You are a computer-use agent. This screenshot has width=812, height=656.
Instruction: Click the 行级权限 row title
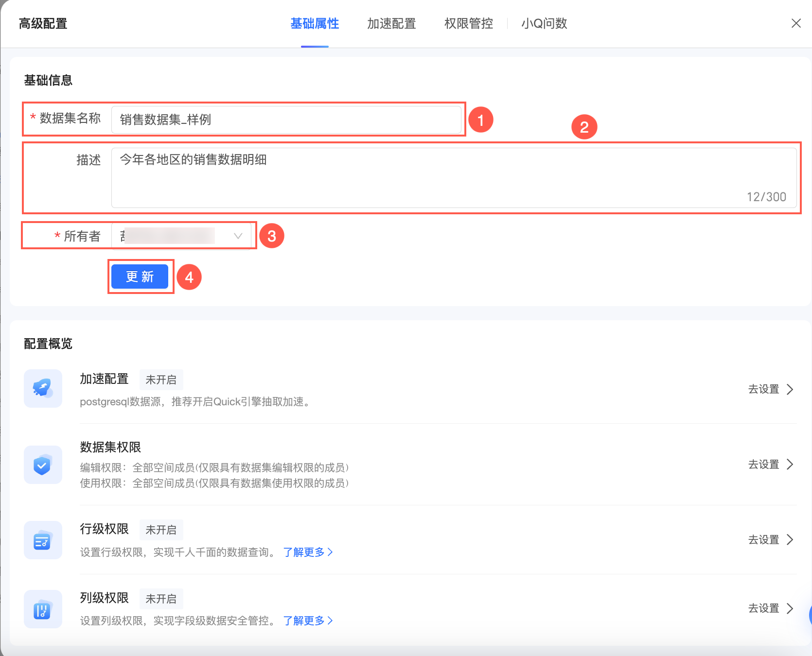click(104, 529)
